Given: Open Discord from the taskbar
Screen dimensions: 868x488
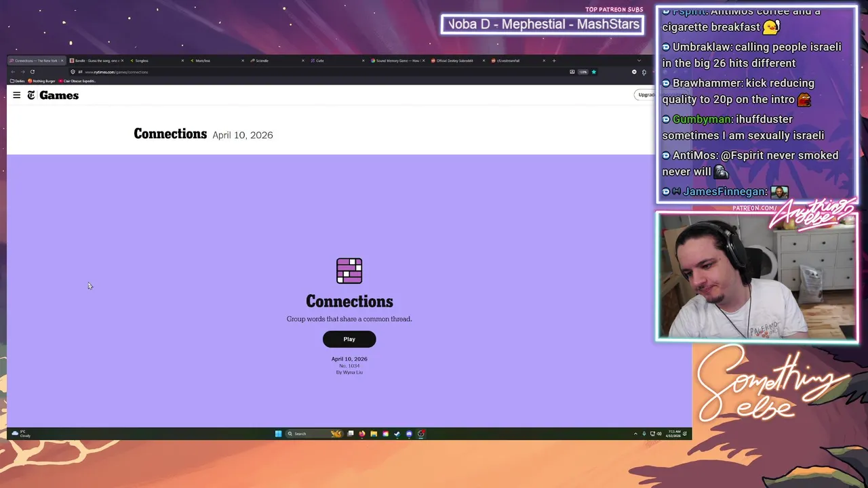Looking at the screenshot, I should coord(409,434).
